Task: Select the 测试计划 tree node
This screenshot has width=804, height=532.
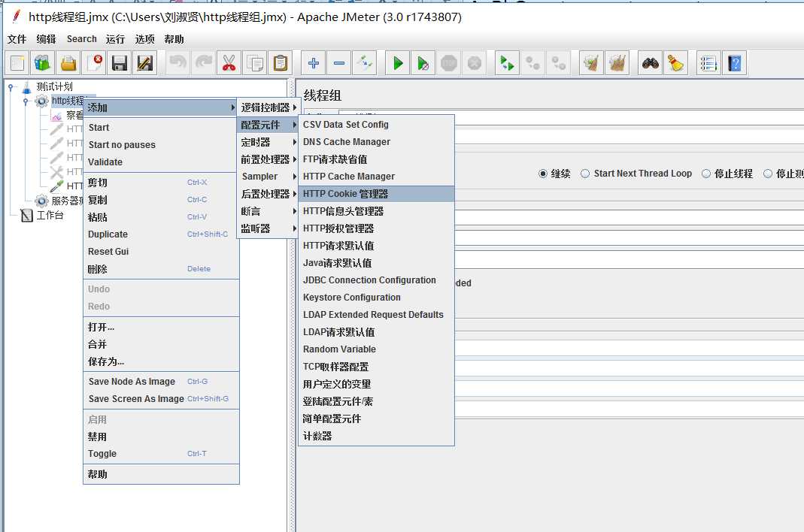Action: tap(54, 86)
